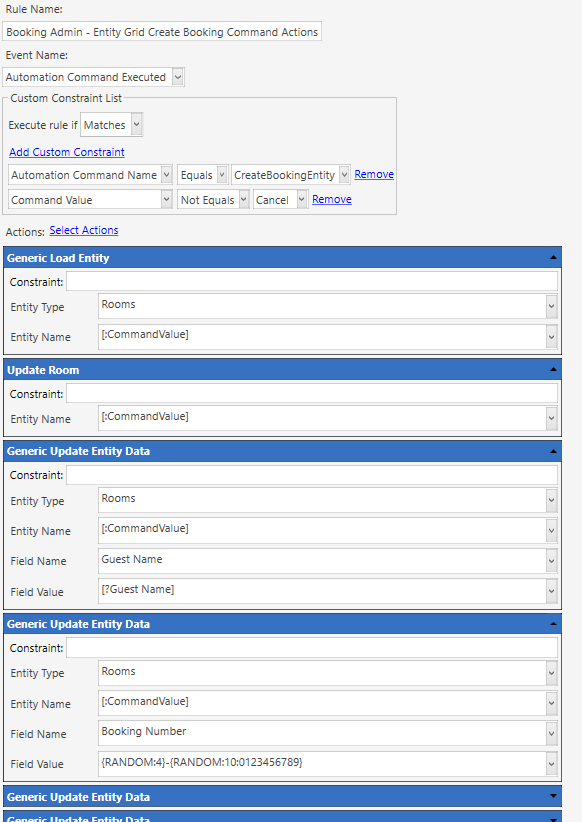The width and height of the screenshot is (582, 822).
Task: Click the Select Actions link
Action: [x=84, y=230]
